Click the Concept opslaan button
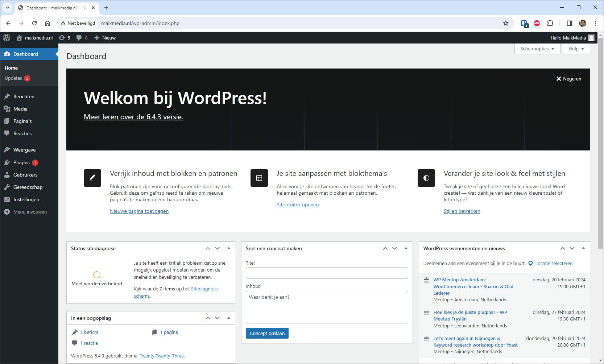This screenshot has height=364, width=604. (x=267, y=333)
